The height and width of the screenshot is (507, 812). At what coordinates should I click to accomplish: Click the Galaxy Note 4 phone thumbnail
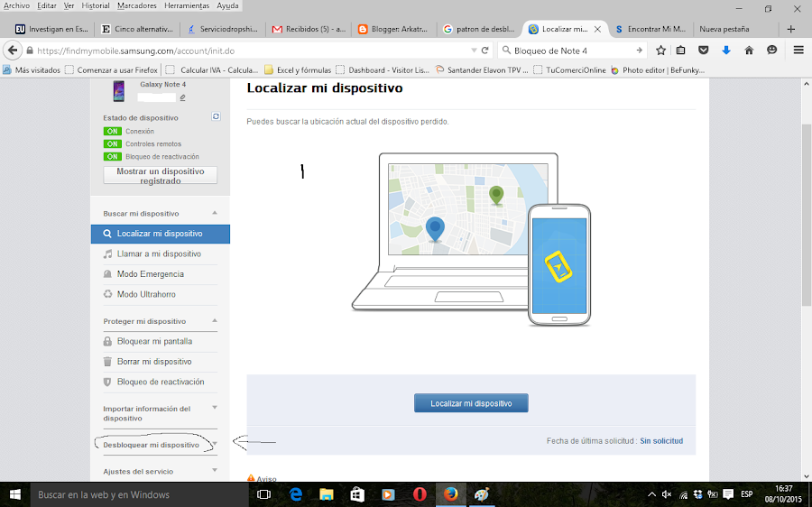tap(118, 91)
